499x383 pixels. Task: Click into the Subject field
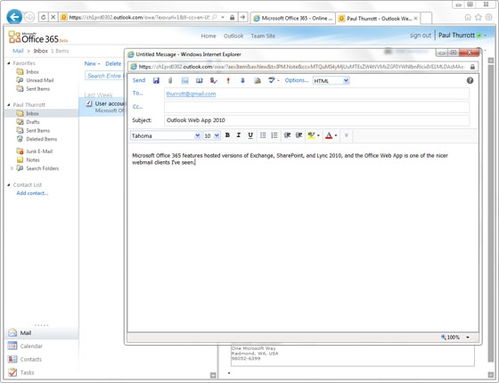point(317,120)
